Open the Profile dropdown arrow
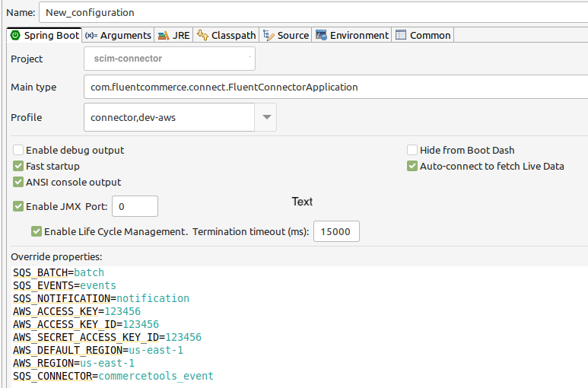588x388 pixels. [x=266, y=117]
